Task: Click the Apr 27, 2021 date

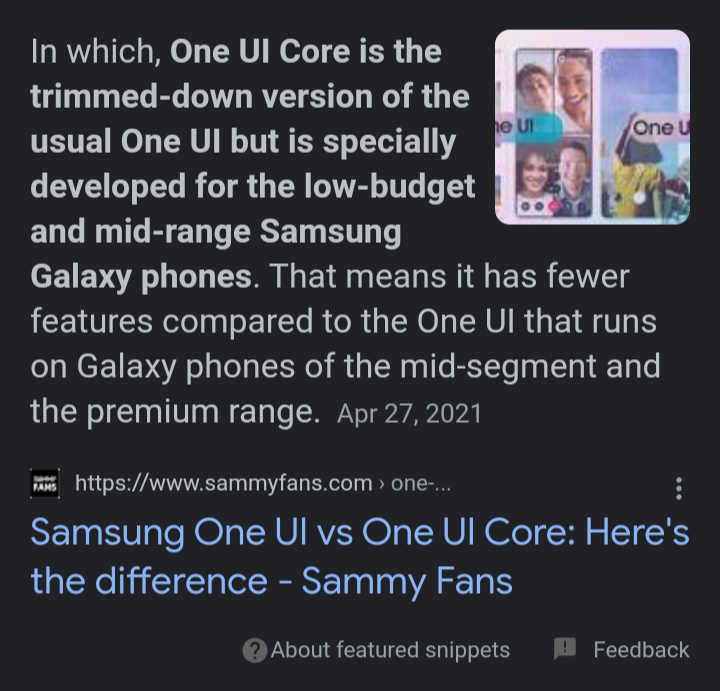Action: [x=409, y=413]
